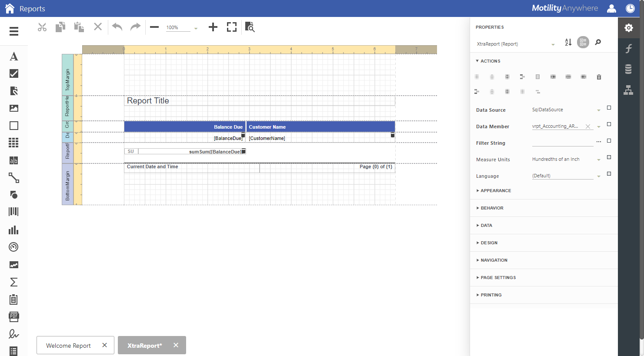Click the Copy icon in toolbar
The image size is (644, 356).
[60, 27]
